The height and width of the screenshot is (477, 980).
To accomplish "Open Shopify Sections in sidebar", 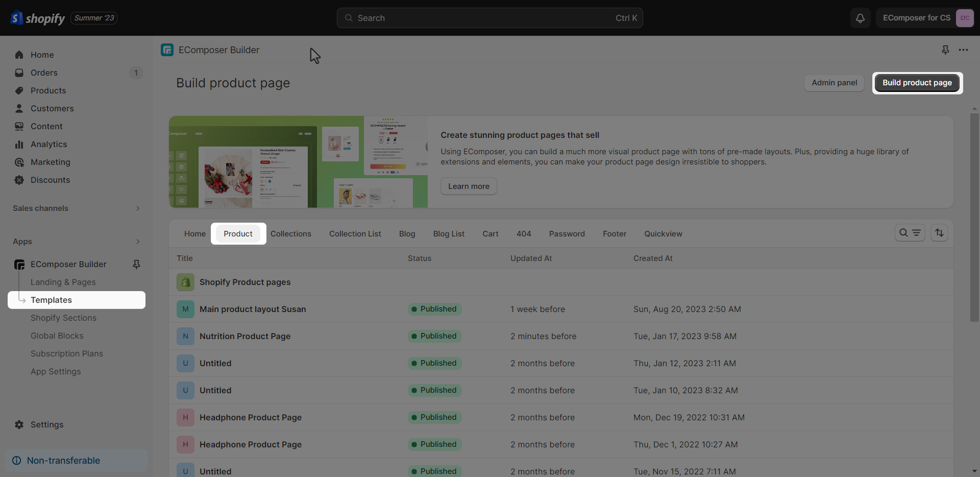I will 63,318.
